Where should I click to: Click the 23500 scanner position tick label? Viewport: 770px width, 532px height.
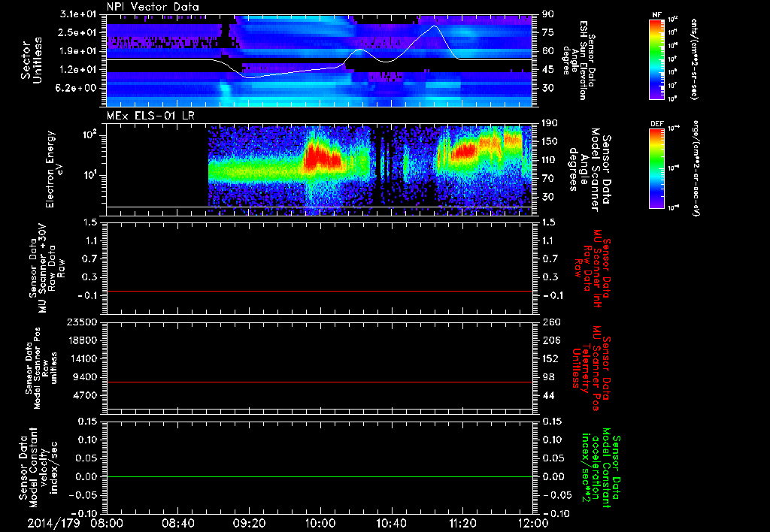[81, 322]
